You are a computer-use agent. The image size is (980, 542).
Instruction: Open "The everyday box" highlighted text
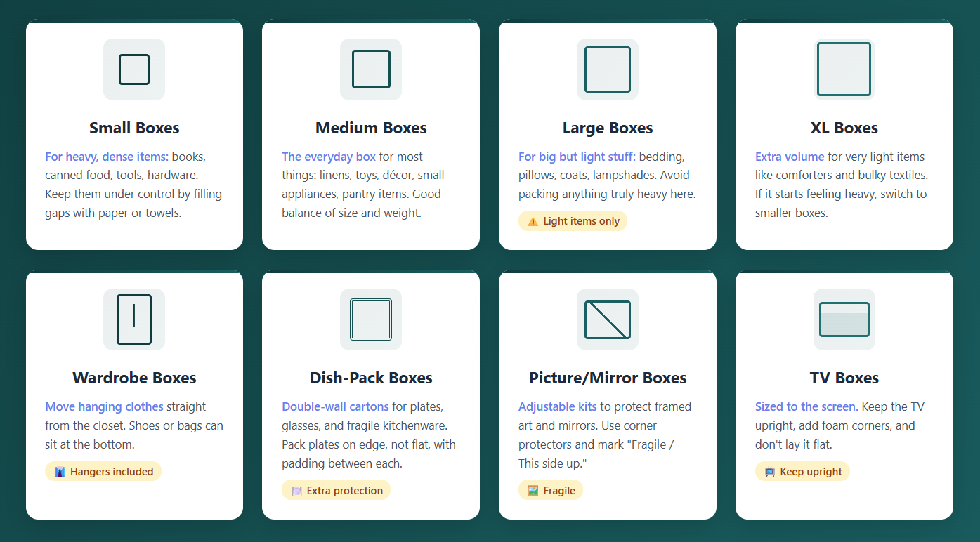click(x=329, y=157)
